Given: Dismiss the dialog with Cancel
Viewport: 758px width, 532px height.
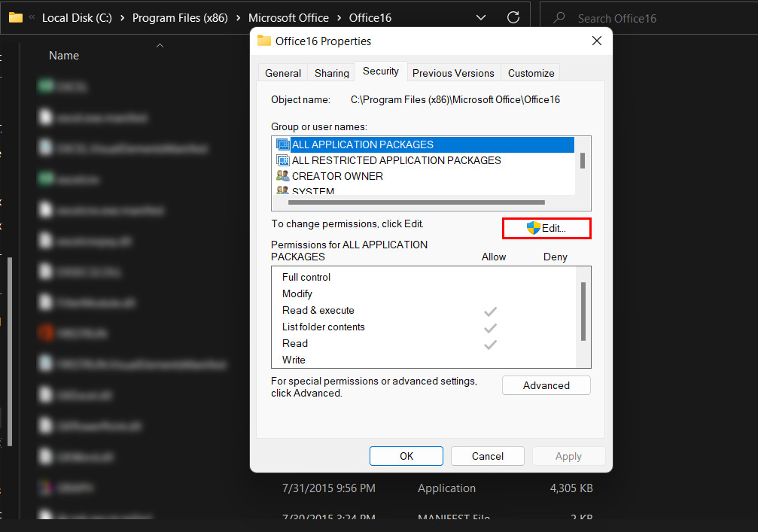Looking at the screenshot, I should point(487,456).
